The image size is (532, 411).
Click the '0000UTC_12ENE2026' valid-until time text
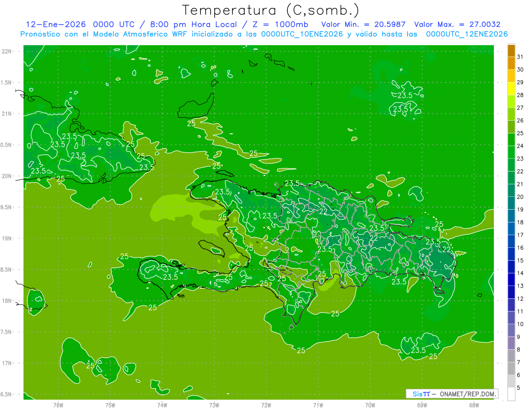[467, 34]
